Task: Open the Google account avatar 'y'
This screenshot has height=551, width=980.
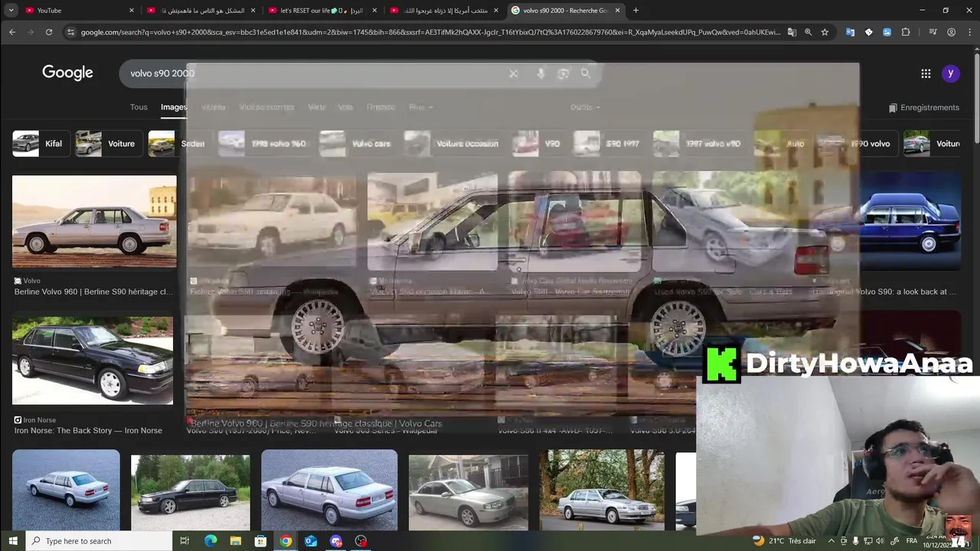Action: click(950, 73)
